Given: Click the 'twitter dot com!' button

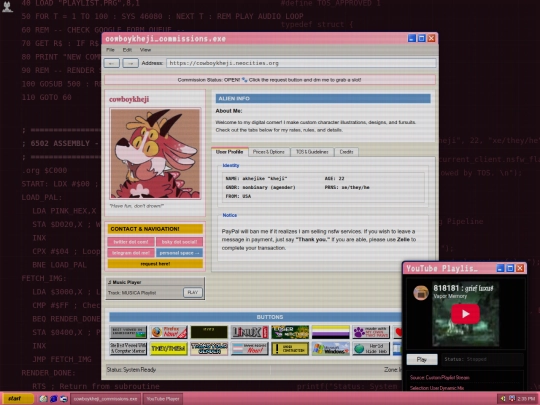Looking at the screenshot, I should pyautogui.click(x=131, y=242).
